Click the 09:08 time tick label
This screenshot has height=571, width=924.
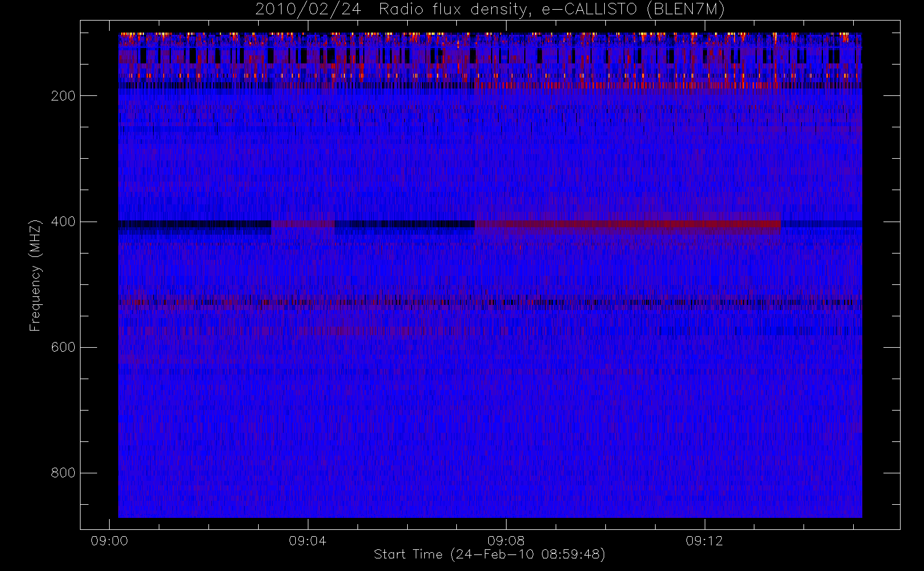pos(506,541)
